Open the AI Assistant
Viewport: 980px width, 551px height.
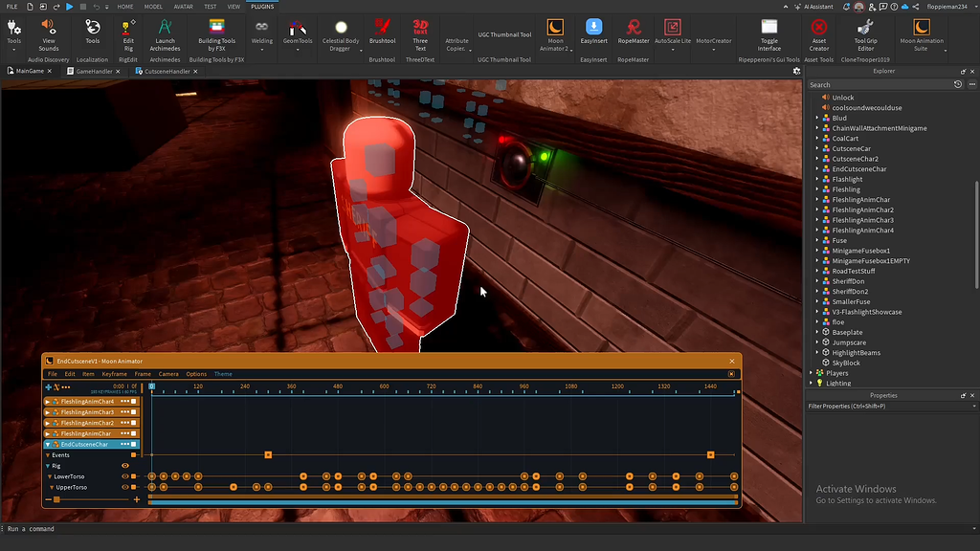[813, 7]
